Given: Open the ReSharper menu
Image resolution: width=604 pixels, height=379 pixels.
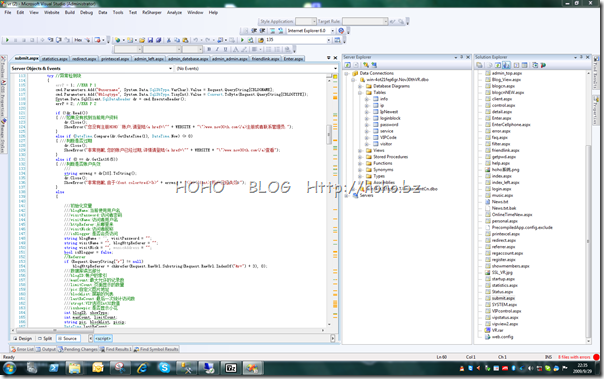Looking at the screenshot, I should [152, 12].
